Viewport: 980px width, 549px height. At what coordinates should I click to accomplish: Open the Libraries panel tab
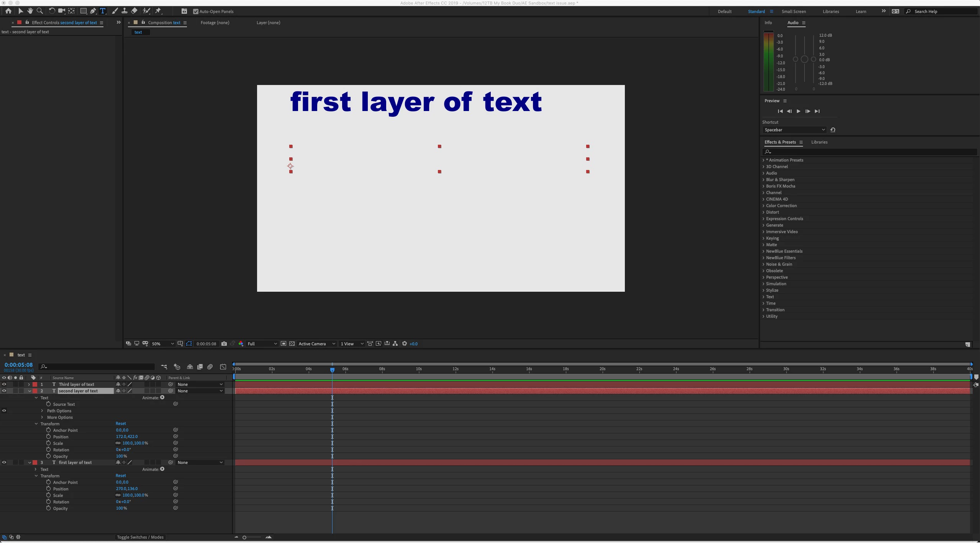(x=819, y=142)
